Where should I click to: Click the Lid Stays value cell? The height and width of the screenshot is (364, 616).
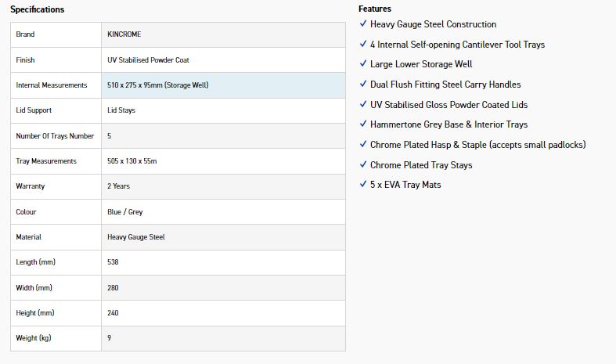click(x=223, y=110)
